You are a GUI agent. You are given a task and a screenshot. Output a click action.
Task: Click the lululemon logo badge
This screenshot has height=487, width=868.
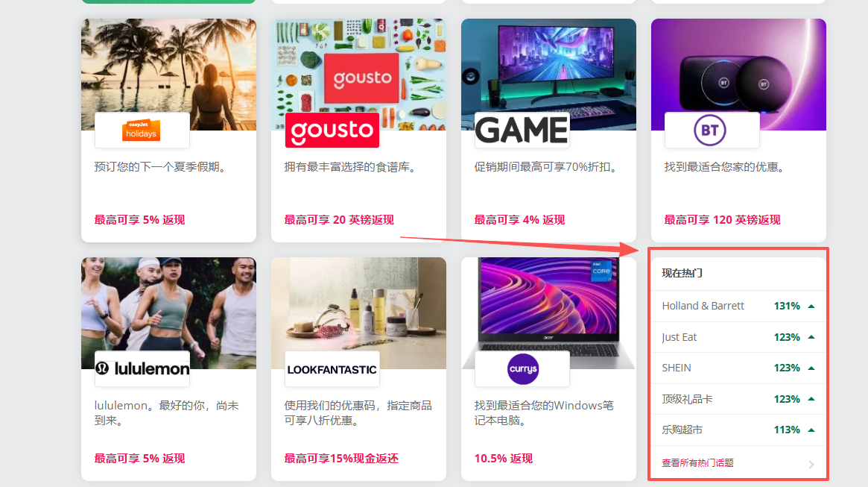point(142,368)
